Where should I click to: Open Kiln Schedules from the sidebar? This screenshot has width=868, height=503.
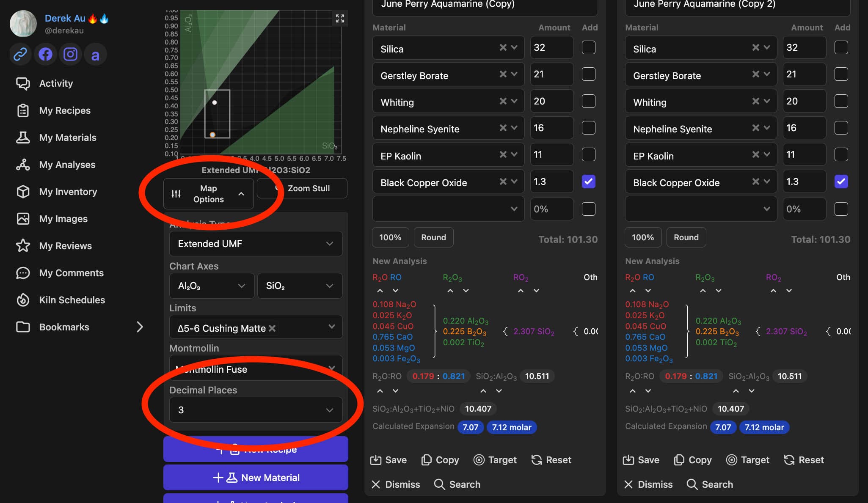point(72,300)
